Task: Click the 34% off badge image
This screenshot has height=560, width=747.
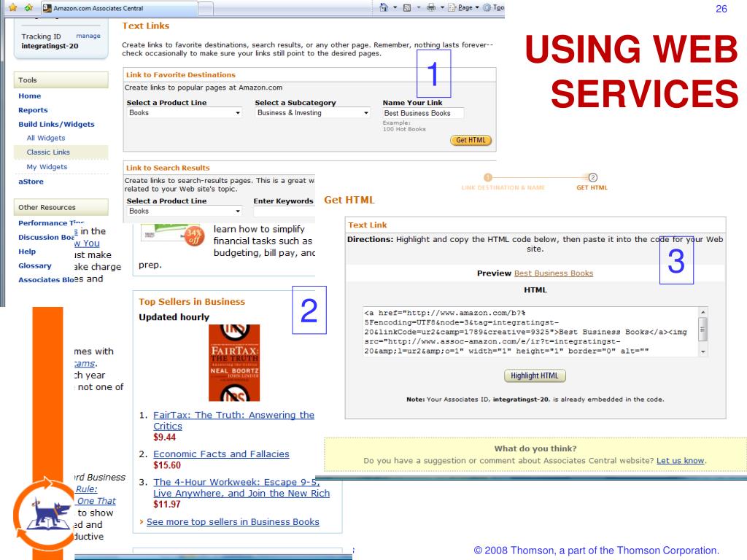Action: coord(194,236)
